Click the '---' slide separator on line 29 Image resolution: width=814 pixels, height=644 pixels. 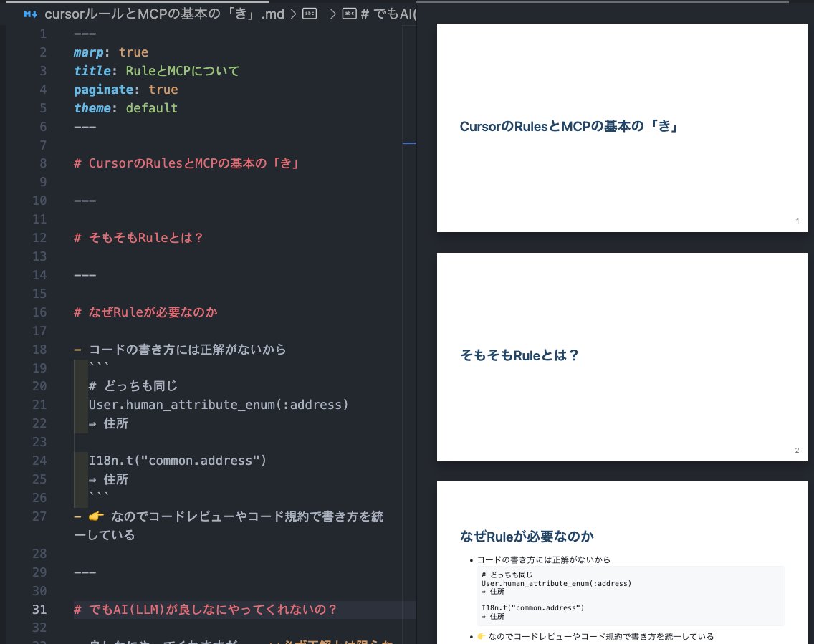pyautogui.click(x=85, y=572)
